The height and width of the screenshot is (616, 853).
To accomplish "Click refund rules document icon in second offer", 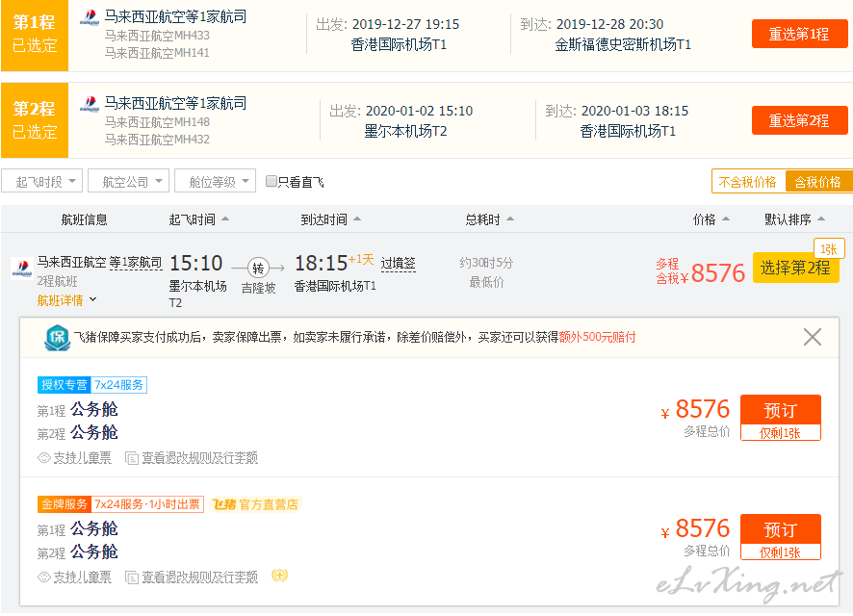I will [x=132, y=577].
